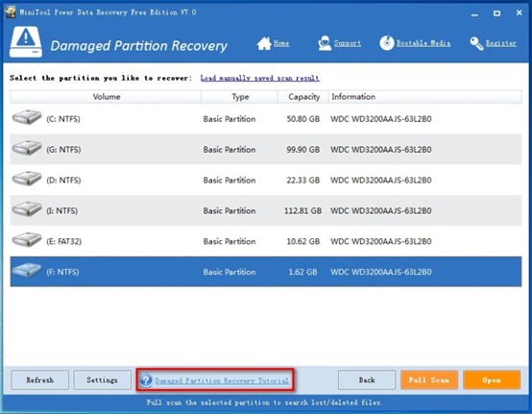Sort by the Type column header
Viewport: 532px width, 414px height.
(x=239, y=97)
